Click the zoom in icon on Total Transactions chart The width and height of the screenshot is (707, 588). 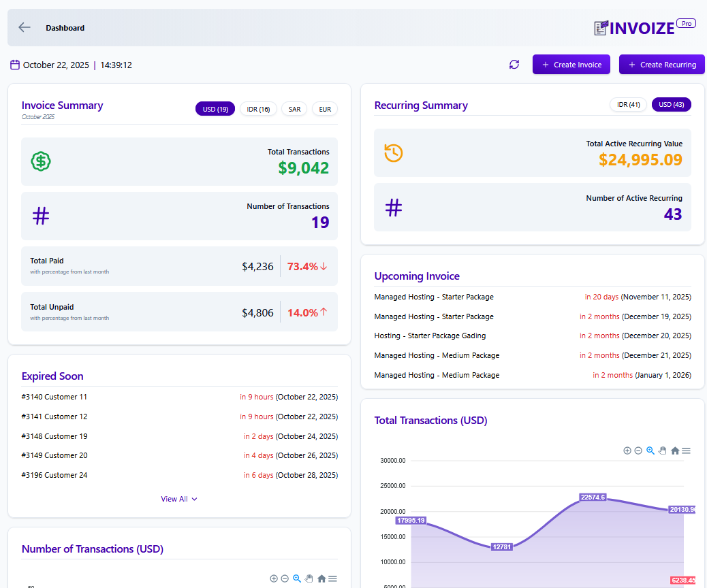pyautogui.click(x=627, y=450)
